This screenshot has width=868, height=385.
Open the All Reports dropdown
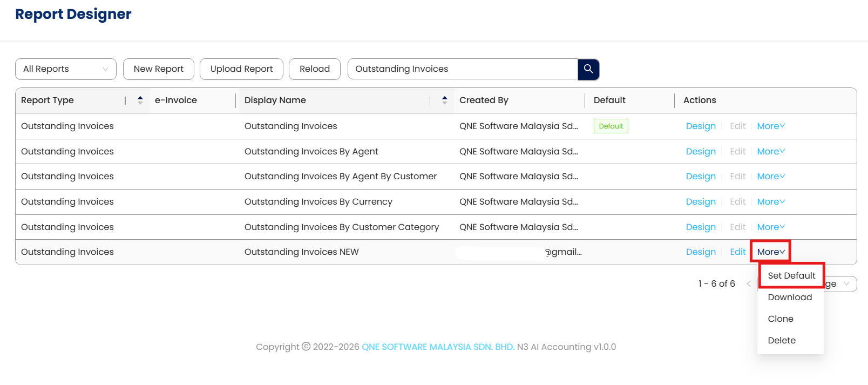coord(66,69)
